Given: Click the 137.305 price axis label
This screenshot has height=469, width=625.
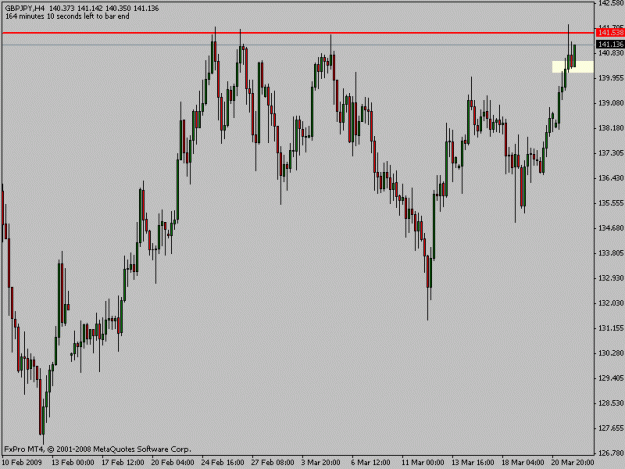Looking at the screenshot, I should click(x=610, y=153).
